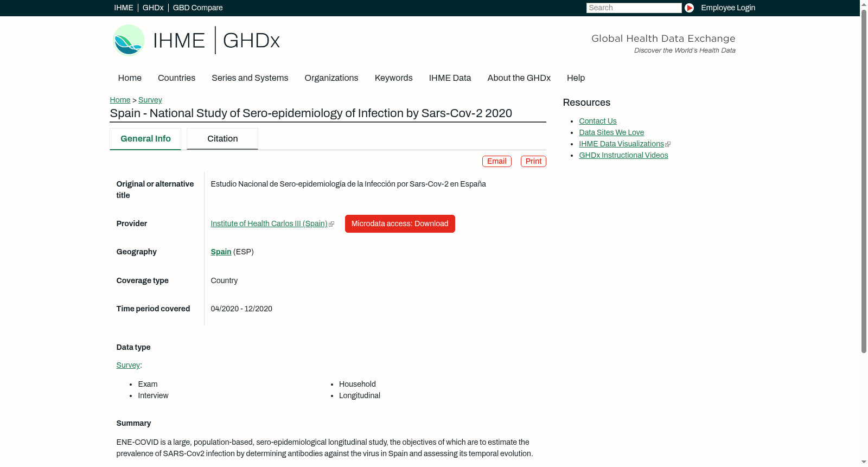Click the 'Global Health Data Exchange' tagline
868x467 pixels.
point(663,39)
